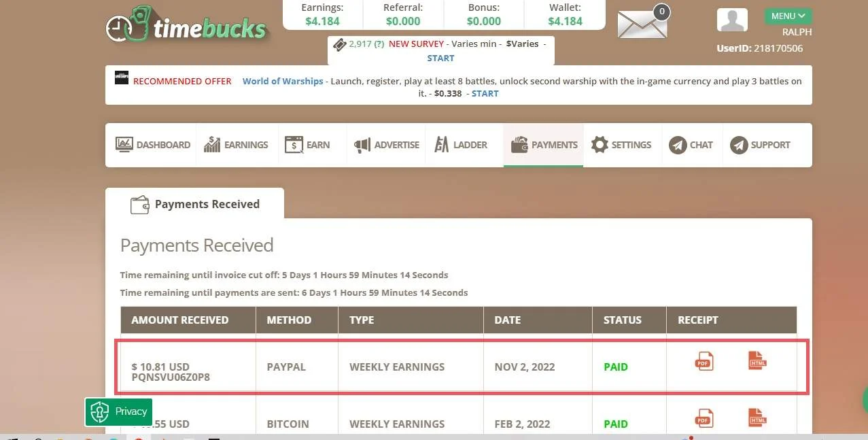Screen dimensions: 868x440
Task: Click the World of Warships offer thumbnail
Action: [122, 78]
